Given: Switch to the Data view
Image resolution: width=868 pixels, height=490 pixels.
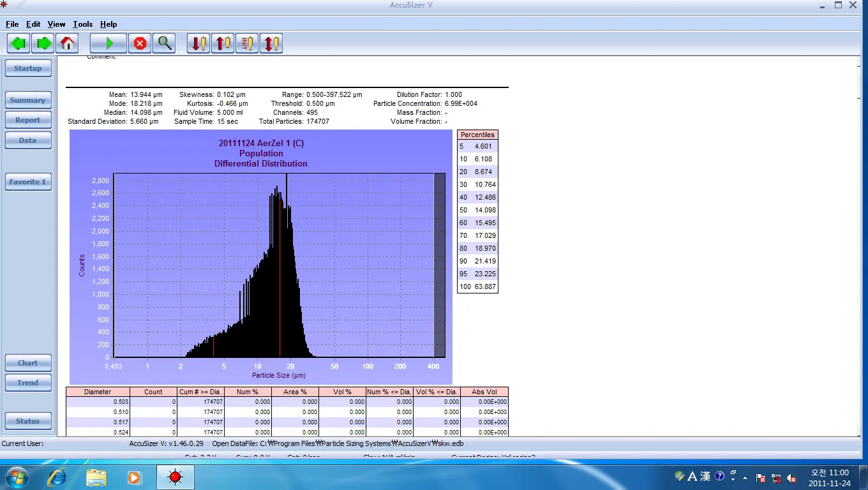Looking at the screenshot, I should 28,140.
